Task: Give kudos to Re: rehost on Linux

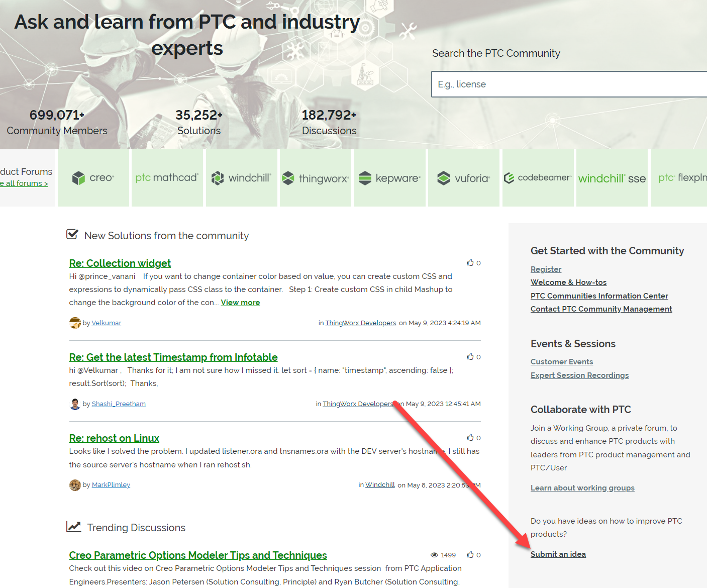Action: (470, 437)
